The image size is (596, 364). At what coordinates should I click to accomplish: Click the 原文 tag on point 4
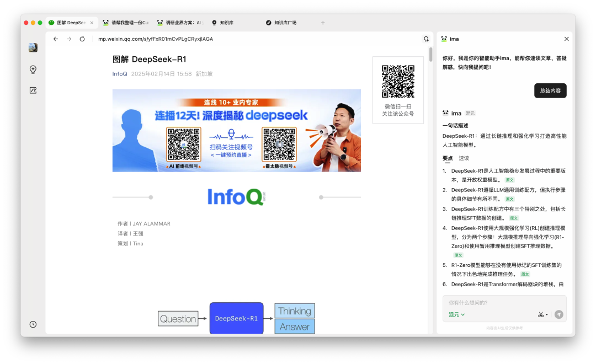click(x=459, y=255)
